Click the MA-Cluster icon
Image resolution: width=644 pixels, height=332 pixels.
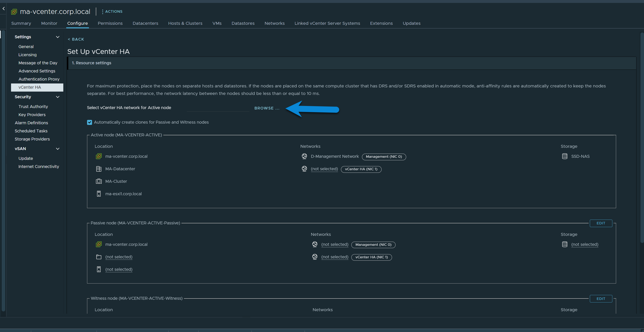(x=99, y=181)
